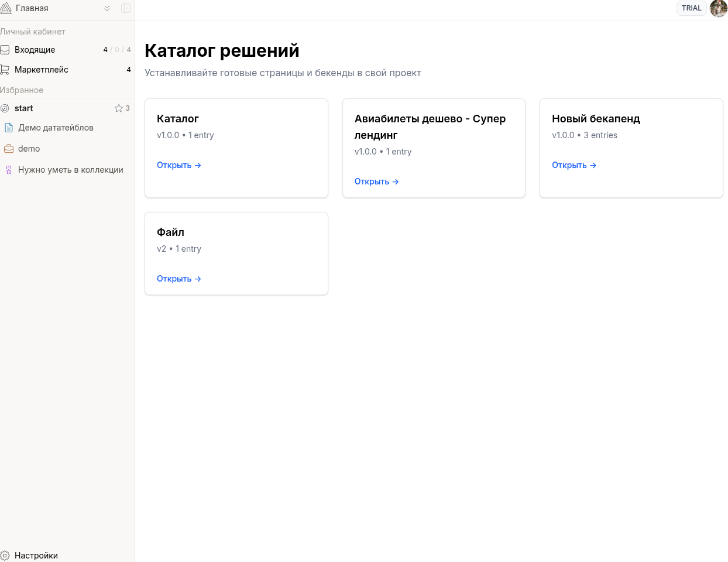This screenshot has width=728, height=562.
Task: Open the Демо дататейблов document icon
Action: [x=9, y=128]
